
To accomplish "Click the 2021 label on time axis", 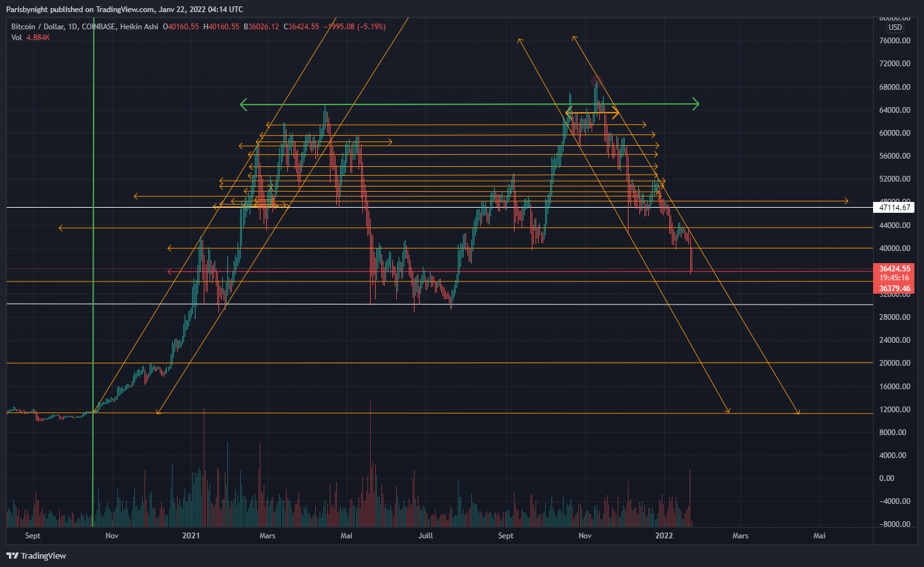I will pos(192,536).
